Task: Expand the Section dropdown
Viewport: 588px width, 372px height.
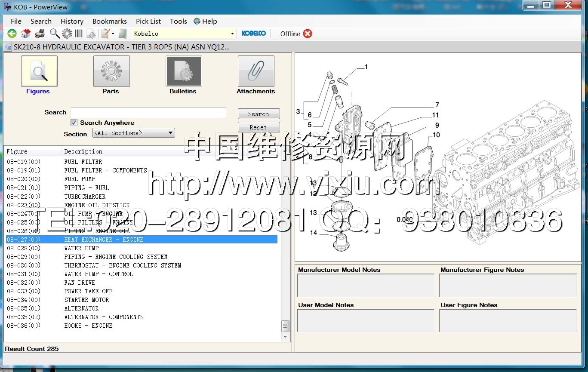Action: [x=170, y=133]
